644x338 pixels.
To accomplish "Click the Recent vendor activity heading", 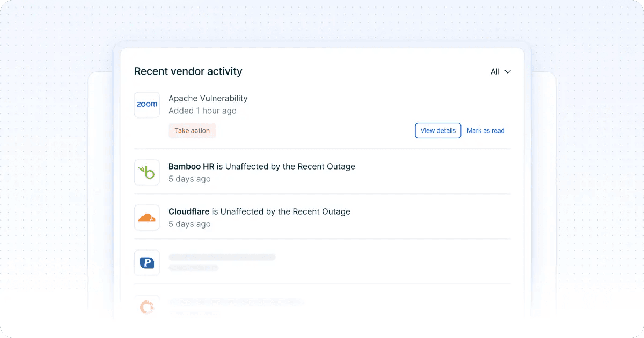I will (x=188, y=71).
